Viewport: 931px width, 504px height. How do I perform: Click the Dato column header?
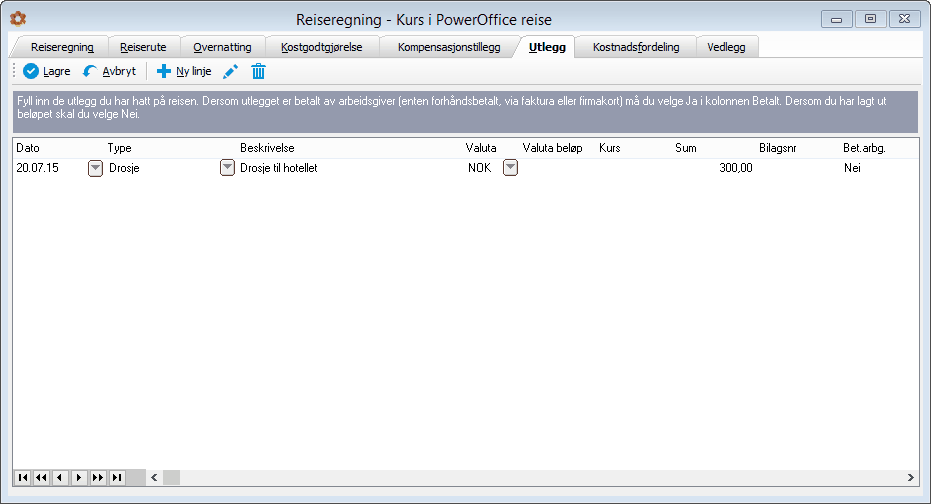click(28, 148)
